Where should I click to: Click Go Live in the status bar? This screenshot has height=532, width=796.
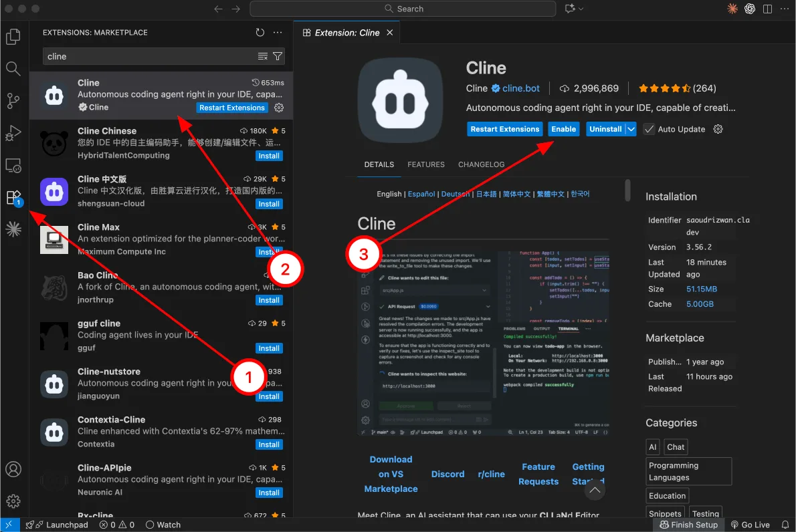[x=751, y=525]
